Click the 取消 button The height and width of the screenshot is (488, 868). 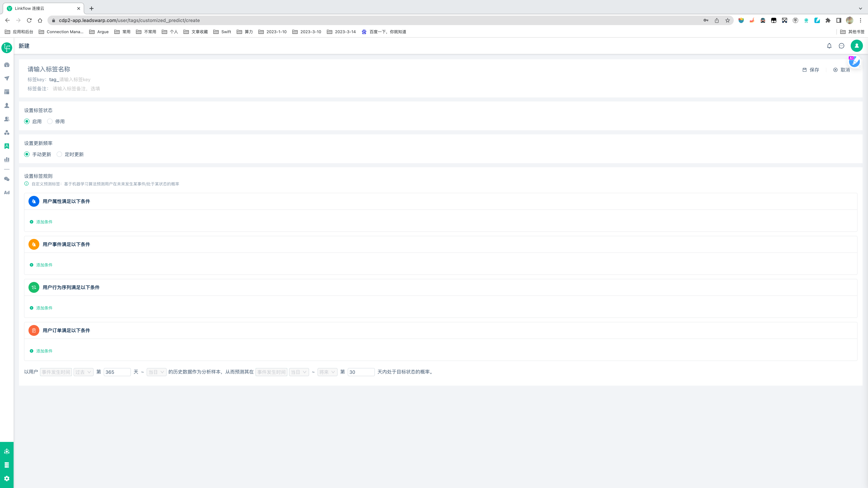[841, 70]
